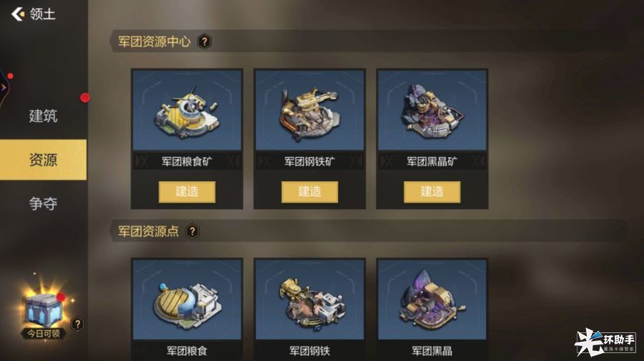Viewport: 644px width, 361px height.
Task: Open help icon beside 军团资源中心
Action: pyautogui.click(x=205, y=42)
